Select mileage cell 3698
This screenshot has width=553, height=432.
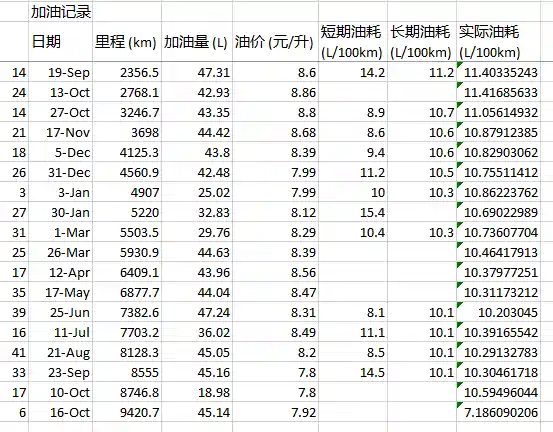pos(127,132)
